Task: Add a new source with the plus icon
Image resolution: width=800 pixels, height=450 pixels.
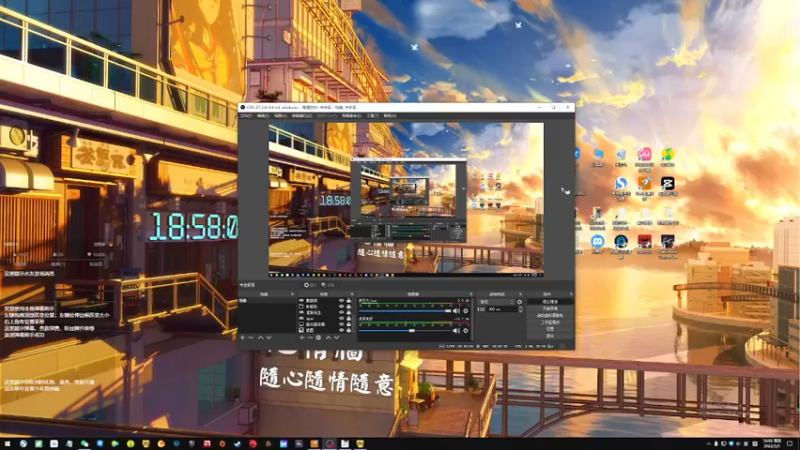Action: click(302, 338)
